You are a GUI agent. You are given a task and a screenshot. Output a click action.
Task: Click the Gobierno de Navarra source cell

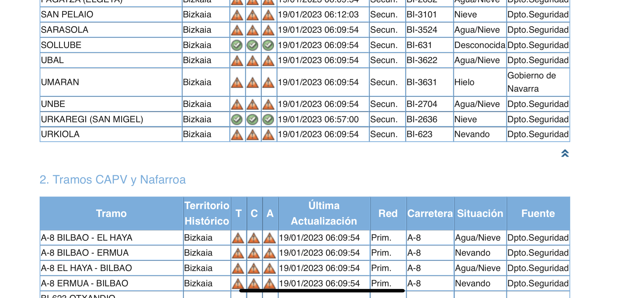point(532,82)
